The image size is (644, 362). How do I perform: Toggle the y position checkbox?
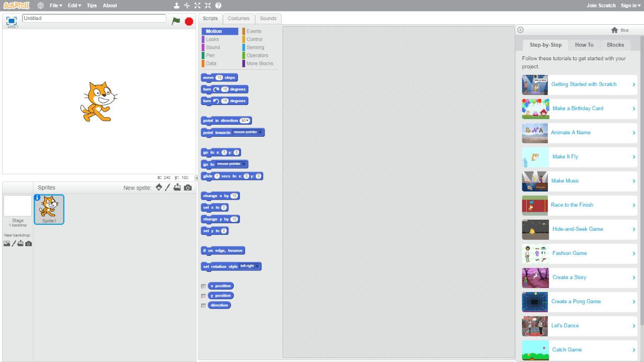point(203,296)
